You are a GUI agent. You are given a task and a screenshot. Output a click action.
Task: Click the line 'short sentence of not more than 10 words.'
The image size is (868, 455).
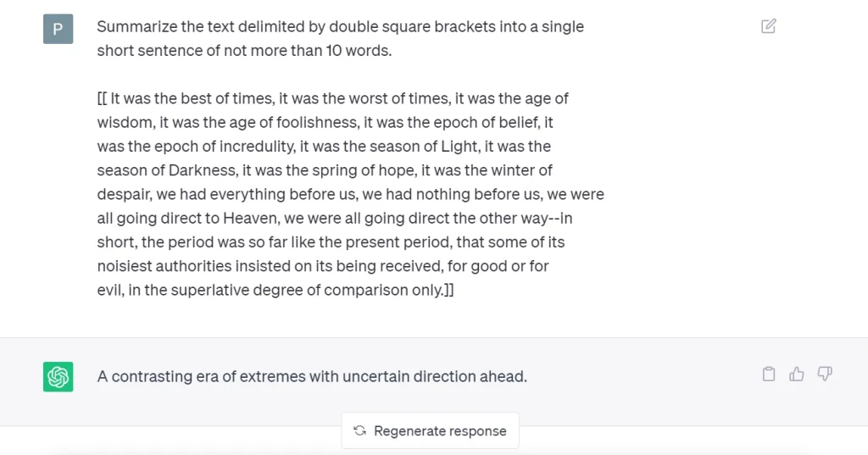tap(244, 50)
